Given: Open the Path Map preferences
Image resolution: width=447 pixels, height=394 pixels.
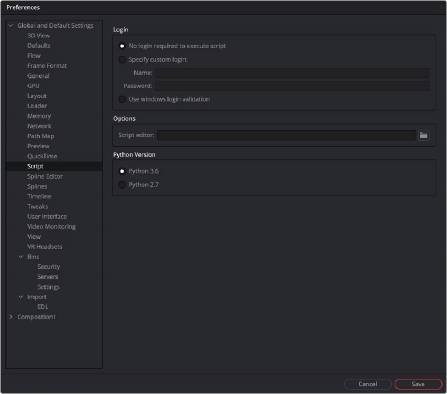Looking at the screenshot, I should [x=41, y=136].
